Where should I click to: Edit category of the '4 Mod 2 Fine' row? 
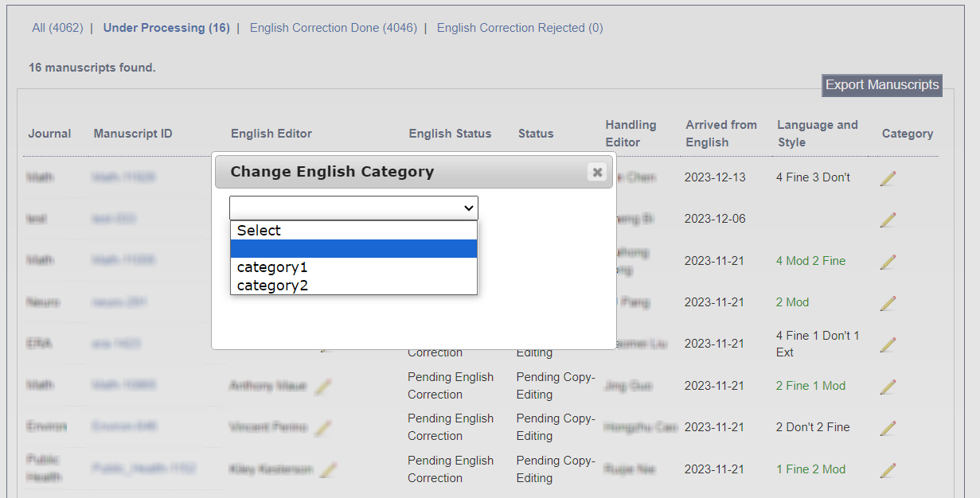[888, 262]
